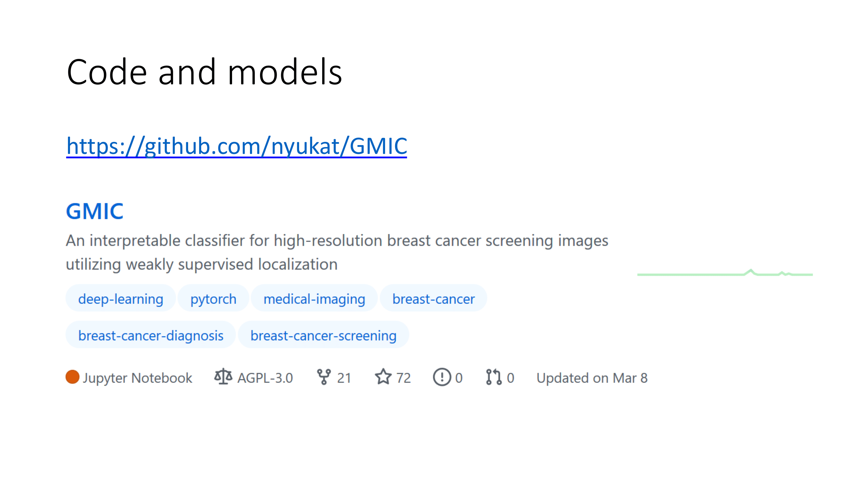
Task: Click the Updated on Mar 8 text
Action: coord(592,378)
